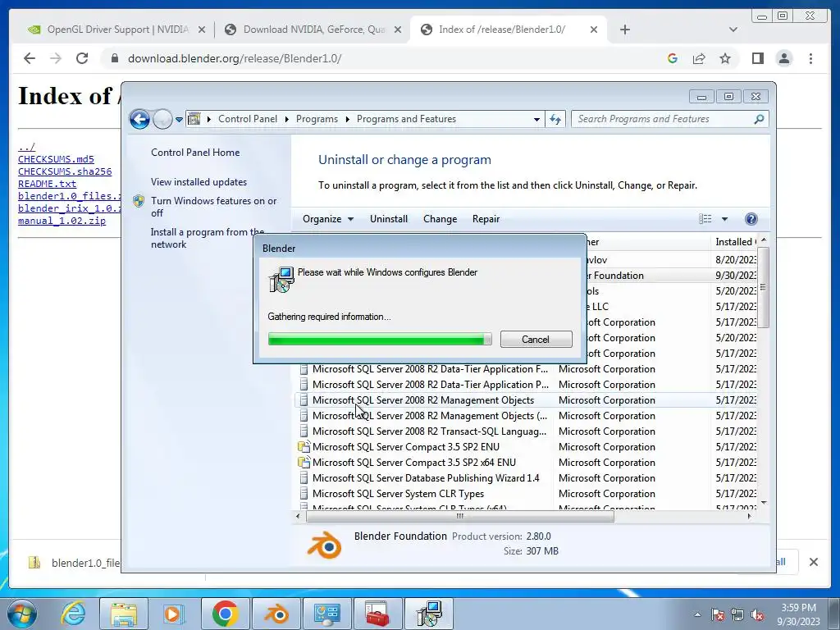The height and width of the screenshot is (630, 840).
Task: Reload the Chrome page
Action: tap(82, 58)
